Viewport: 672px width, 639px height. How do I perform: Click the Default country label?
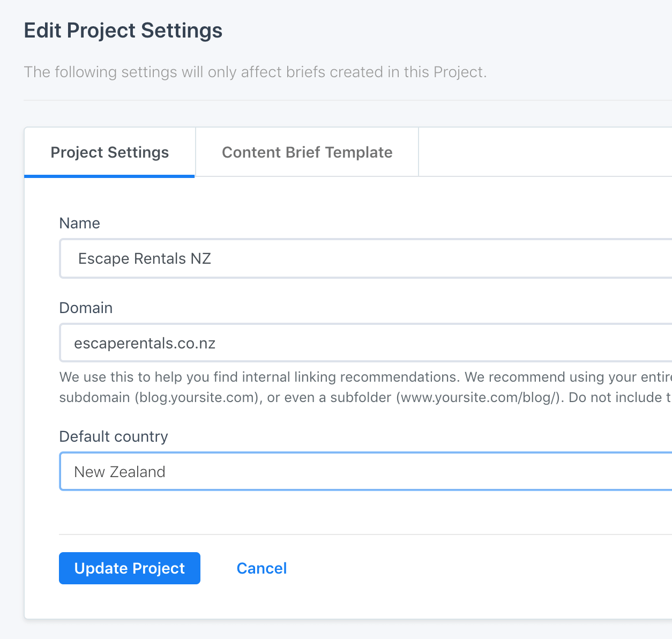point(114,436)
